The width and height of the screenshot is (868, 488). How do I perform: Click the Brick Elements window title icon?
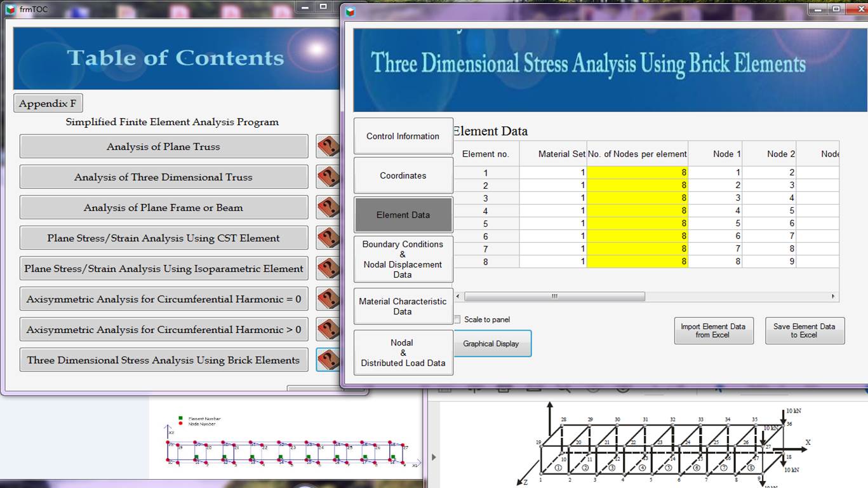[x=350, y=11]
